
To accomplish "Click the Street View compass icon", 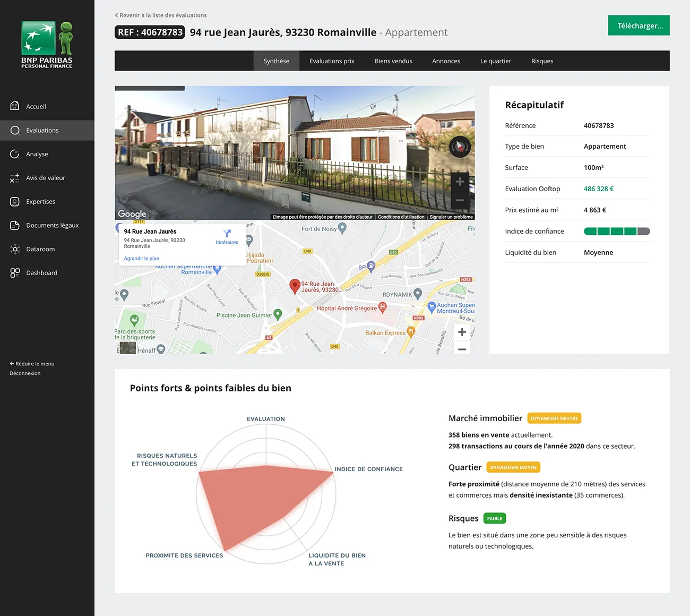I will [460, 147].
